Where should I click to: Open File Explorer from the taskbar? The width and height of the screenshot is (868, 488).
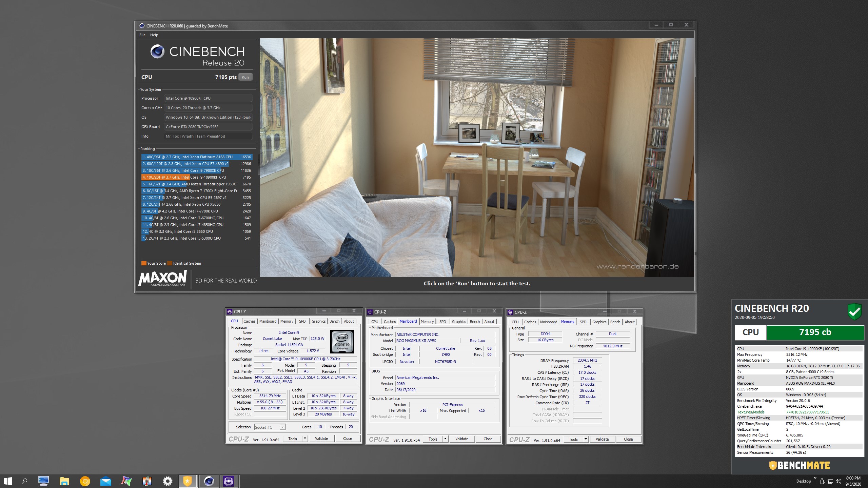click(64, 481)
